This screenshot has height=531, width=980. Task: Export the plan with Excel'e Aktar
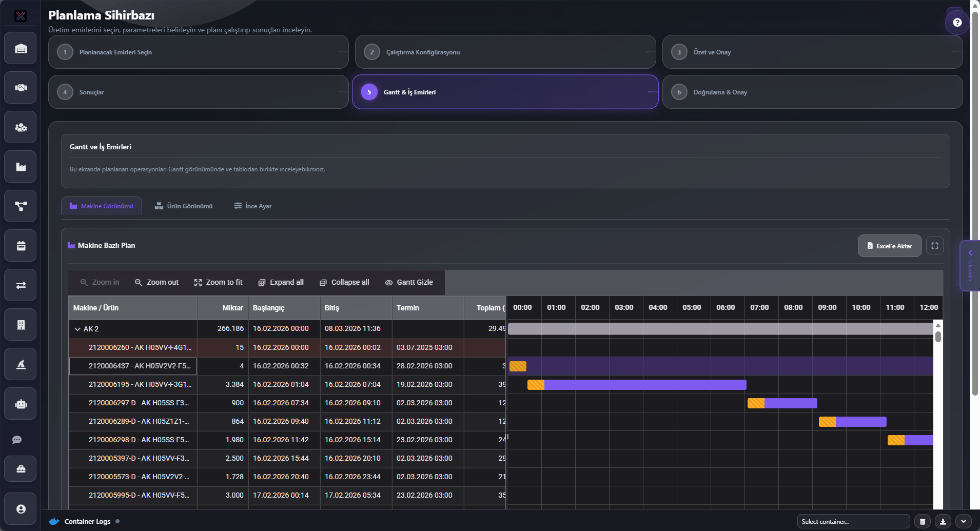[889, 246]
